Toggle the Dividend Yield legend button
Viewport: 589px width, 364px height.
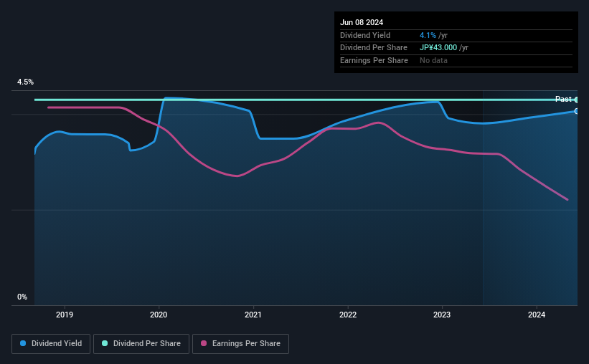pyautogui.click(x=51, y=344)
